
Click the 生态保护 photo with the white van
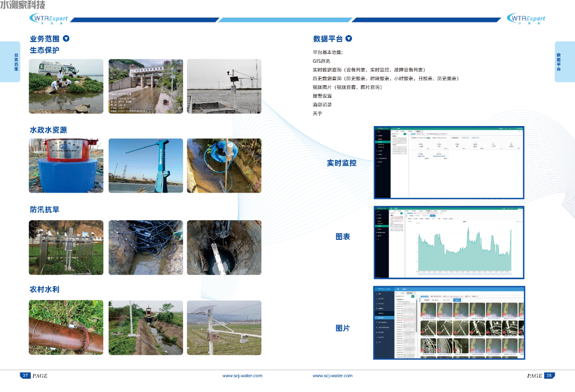point(66,86)
